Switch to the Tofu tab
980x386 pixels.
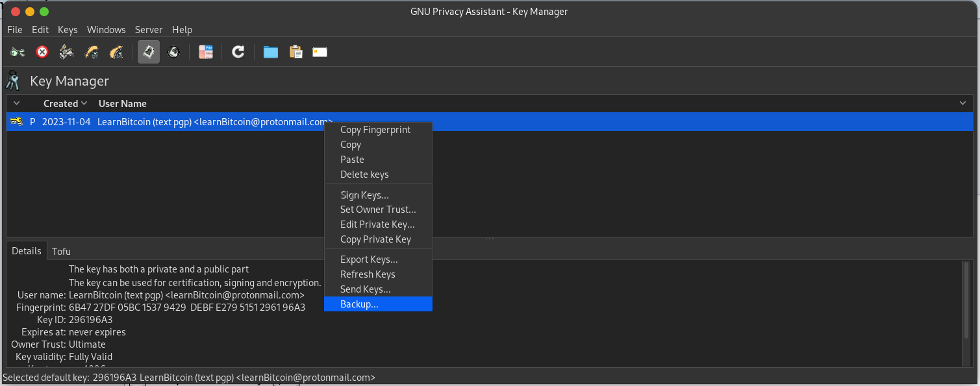pyautogui.click(x=61, y=251)
